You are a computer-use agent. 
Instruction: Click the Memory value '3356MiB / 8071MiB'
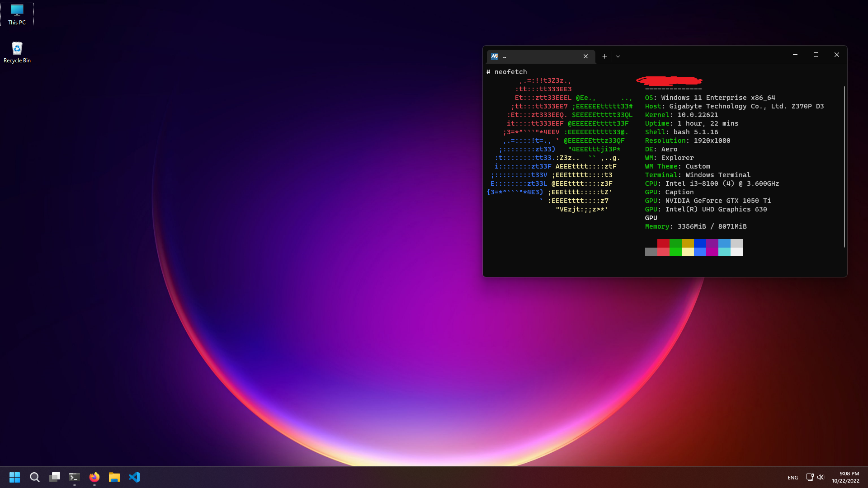712,226
